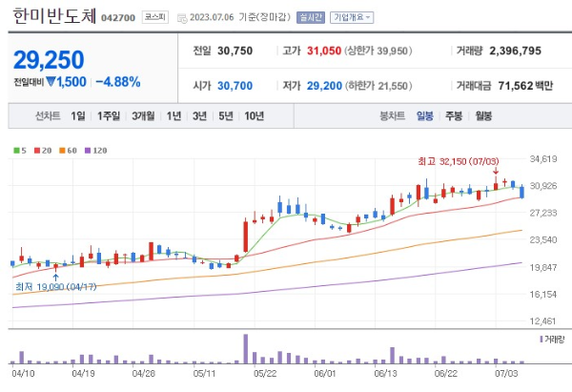572x392 pixels.
Task: Click the green 5-day moving average legend swatch
Action: coord(16,151)
